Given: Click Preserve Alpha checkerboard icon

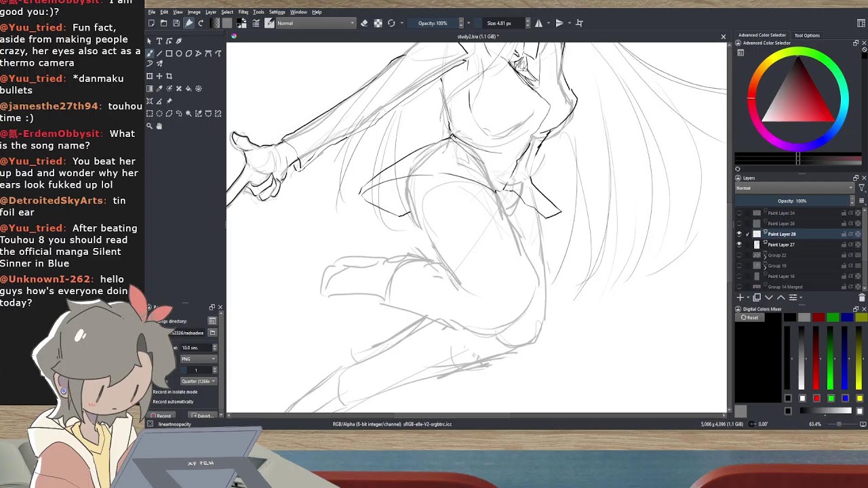Looking at the screenshot, I should [378, 23].
